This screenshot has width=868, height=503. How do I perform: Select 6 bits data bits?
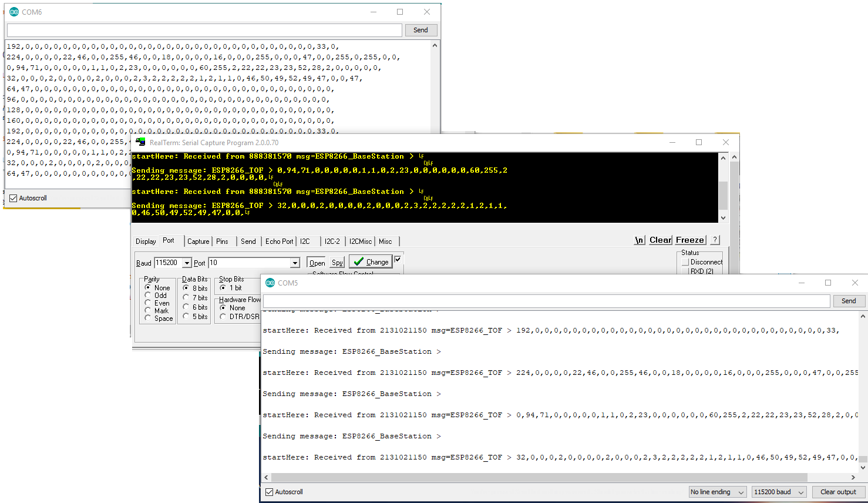186,307
